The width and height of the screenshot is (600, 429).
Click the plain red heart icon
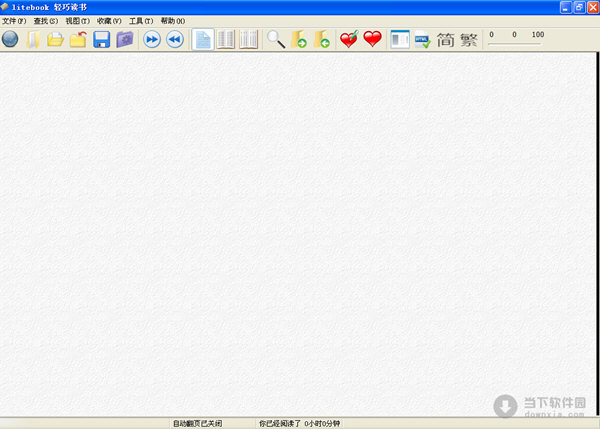click(372, 40)
